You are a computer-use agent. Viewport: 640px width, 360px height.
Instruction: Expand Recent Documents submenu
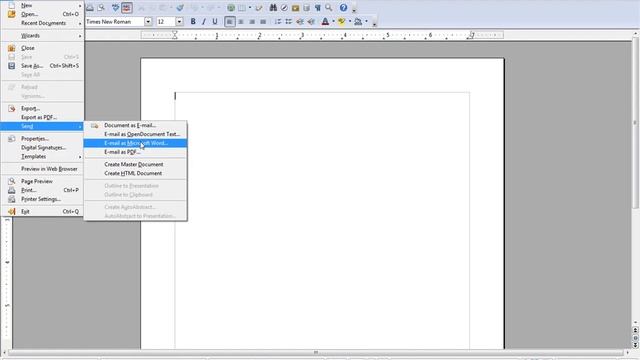click(42, 23)
